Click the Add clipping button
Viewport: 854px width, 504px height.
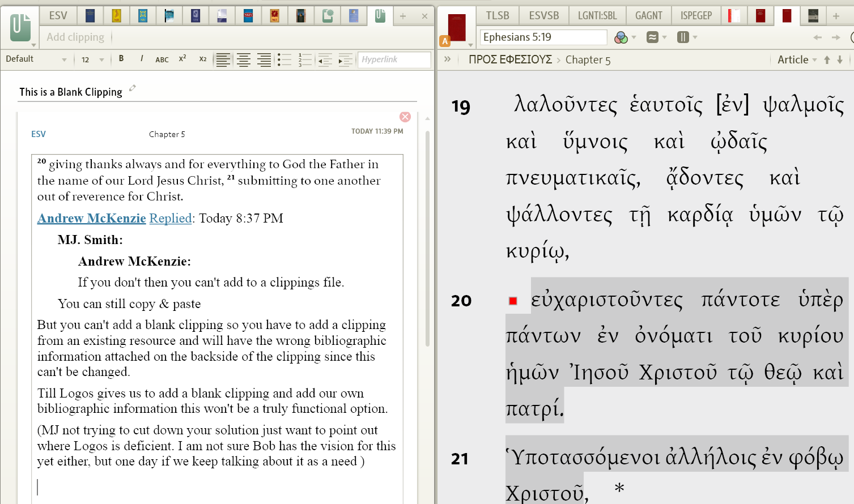click(75, 37)
